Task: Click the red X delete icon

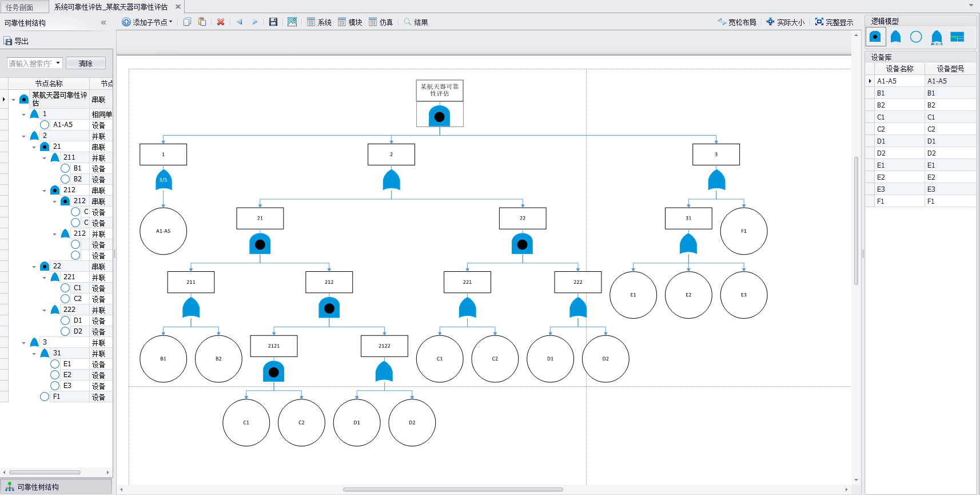Action: click(x=221, y=22)
